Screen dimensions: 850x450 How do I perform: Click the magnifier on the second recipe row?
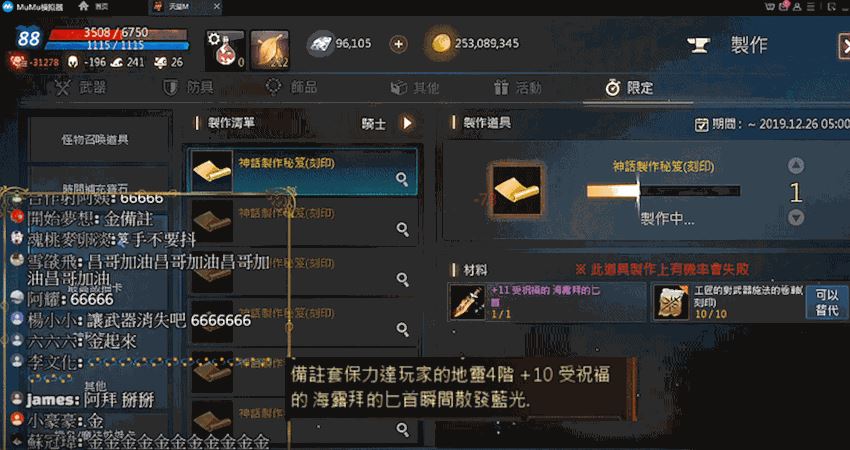coord(402,229)
